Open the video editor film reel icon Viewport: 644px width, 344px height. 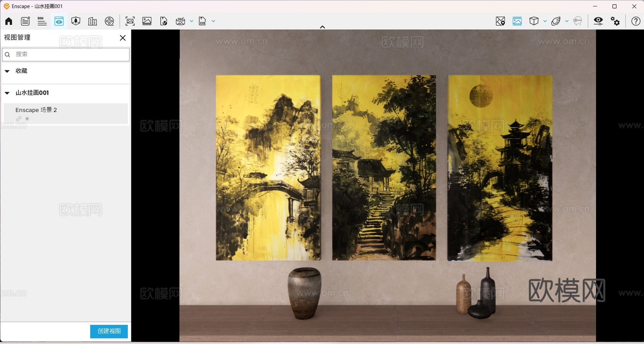[109, 21]
